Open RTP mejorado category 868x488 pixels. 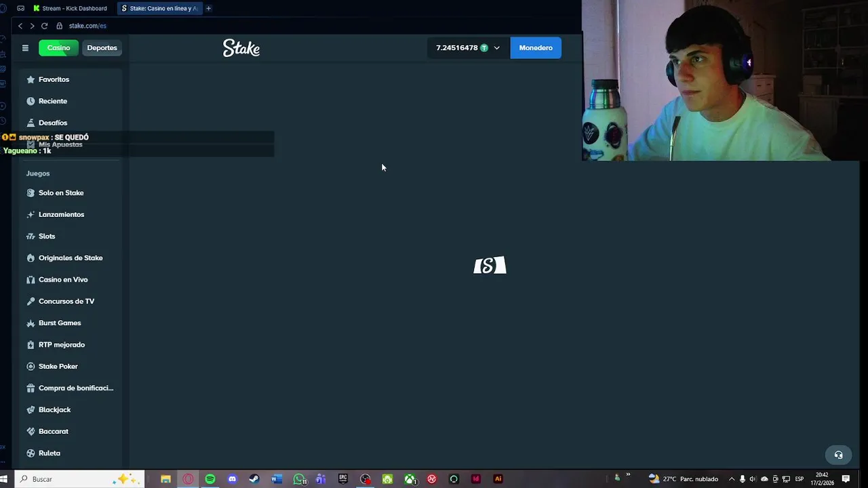tap(62, 345)
